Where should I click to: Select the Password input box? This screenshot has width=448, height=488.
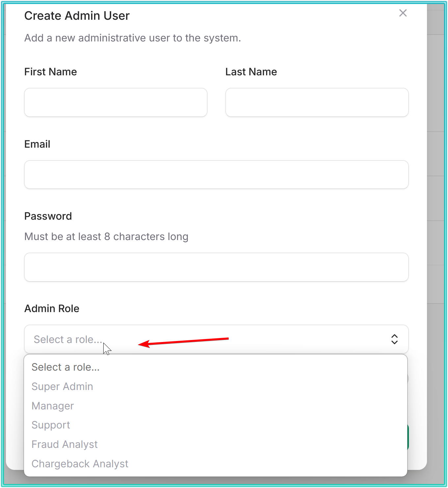(216, 267)
